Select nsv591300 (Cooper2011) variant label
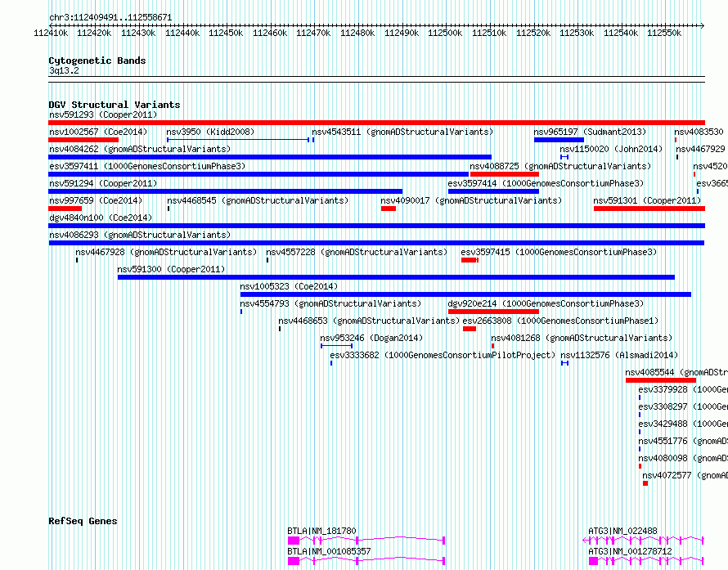728x570 pixels. point(171,269)
